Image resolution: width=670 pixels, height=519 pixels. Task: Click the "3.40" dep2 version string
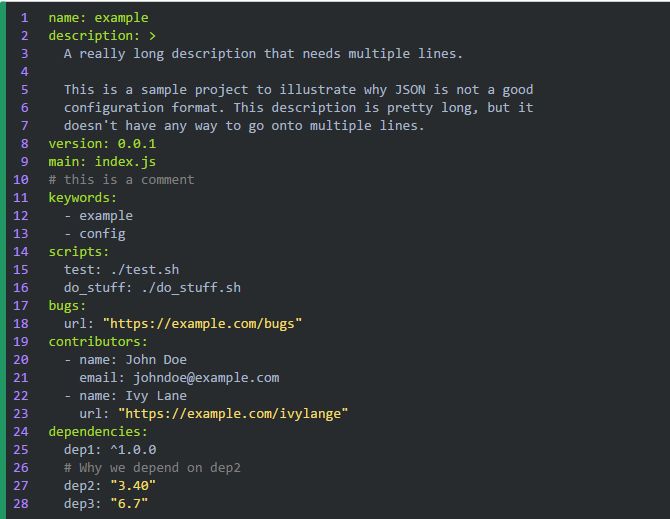(133, 485)
